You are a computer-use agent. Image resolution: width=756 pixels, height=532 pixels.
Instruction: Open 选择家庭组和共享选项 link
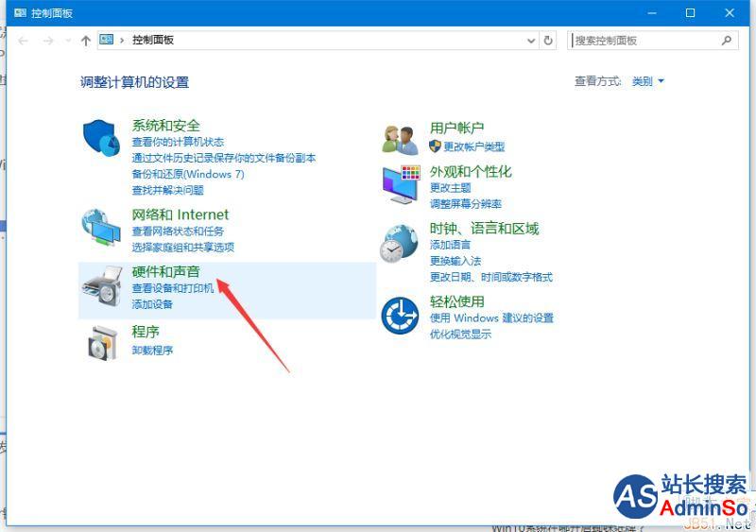coord(182,248)
